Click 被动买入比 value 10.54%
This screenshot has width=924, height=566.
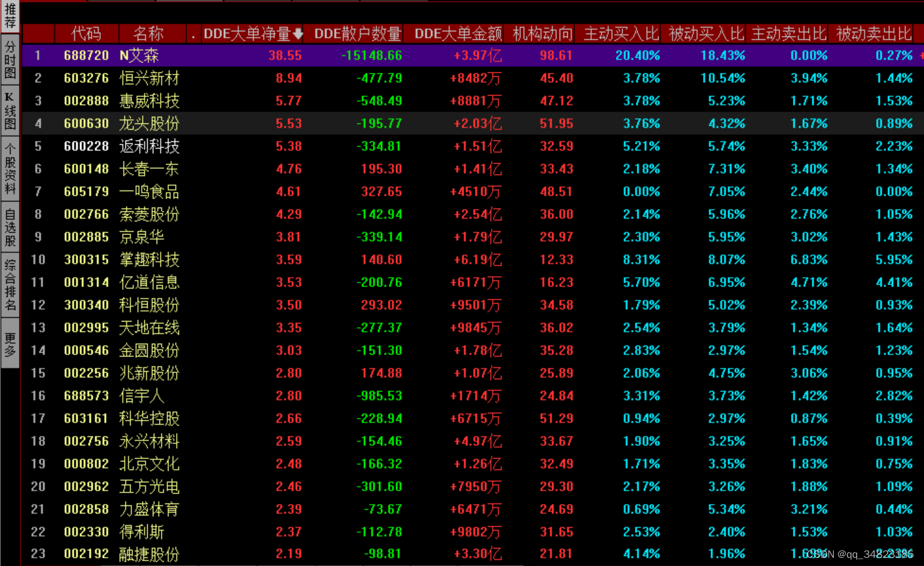point(723,78)
